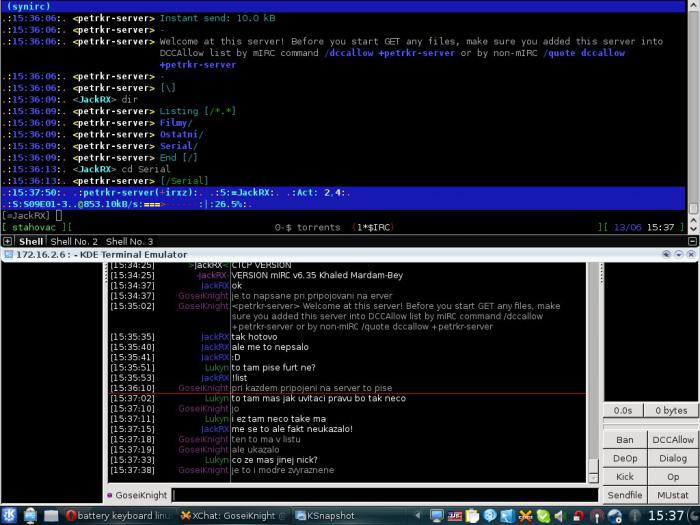Click the 'tak hotovo' message from JackRX
The height and width of the screenshot is (525, 700).
point(254,337)
